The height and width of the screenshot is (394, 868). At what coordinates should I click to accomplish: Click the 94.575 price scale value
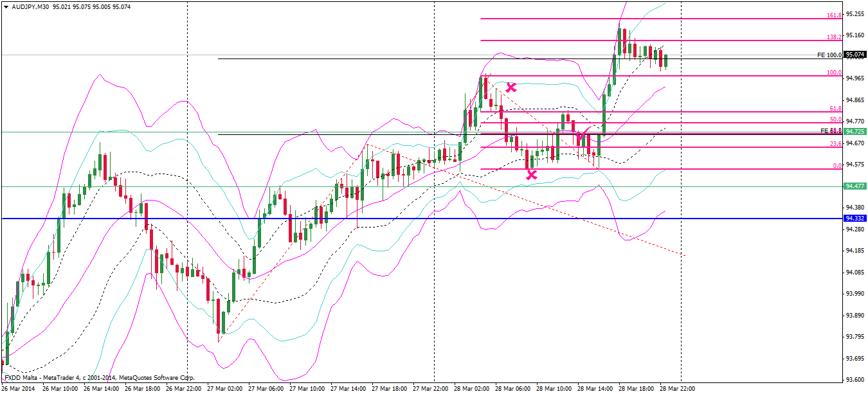855,165
